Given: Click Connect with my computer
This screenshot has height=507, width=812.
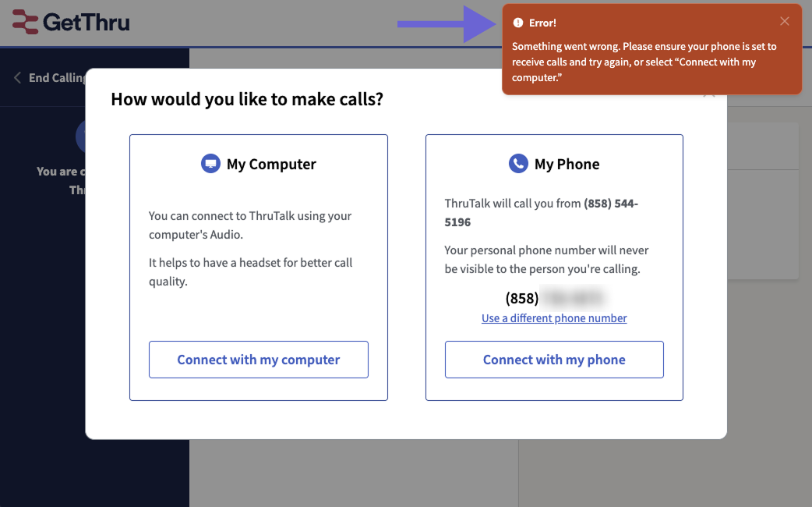Looking at the screenshot, I should (x=258, y=360).
